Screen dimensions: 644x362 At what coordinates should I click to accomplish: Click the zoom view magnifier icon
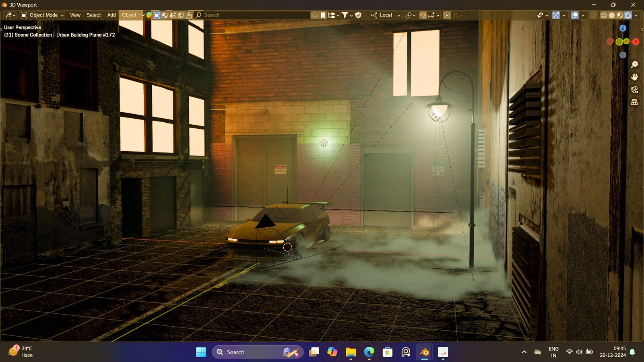[634, 65]
